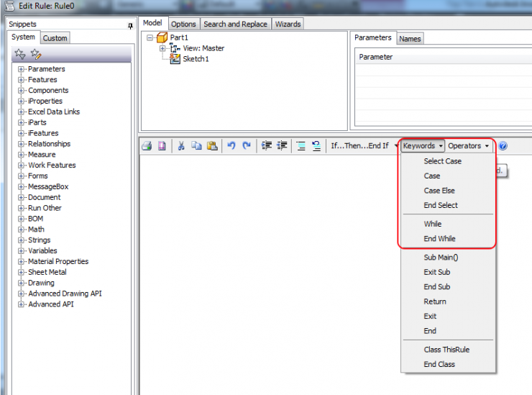This screenshot has width=532, height=395.
Task: Open the Wizards tab
Action: point(288,24)
